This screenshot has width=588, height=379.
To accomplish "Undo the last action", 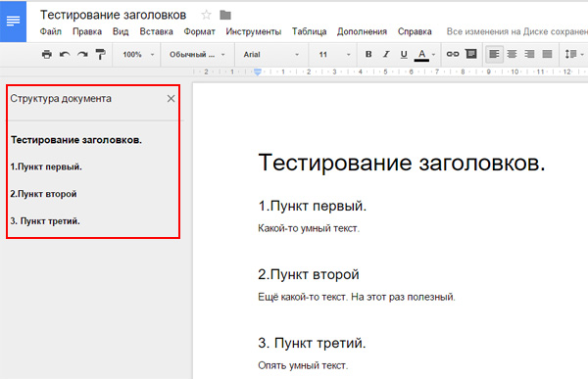I will (x=65, y=55).
